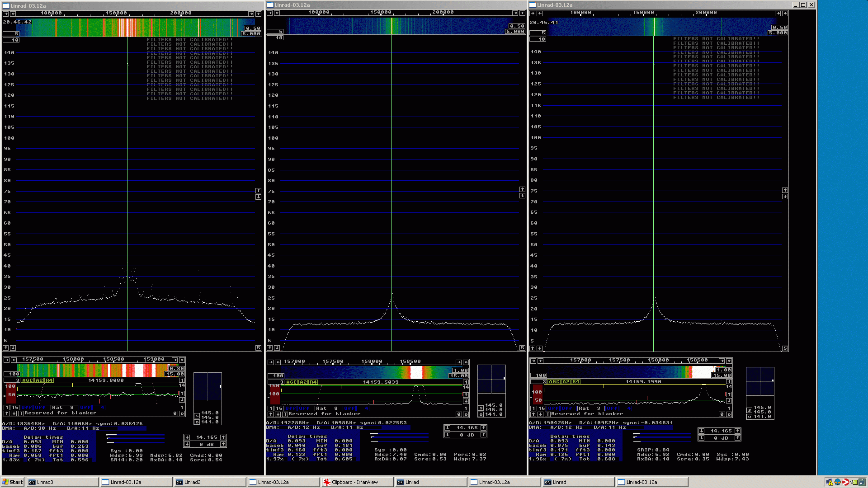Click polarization crosshair box in right window
868x488 pixels.
(760, 381)
